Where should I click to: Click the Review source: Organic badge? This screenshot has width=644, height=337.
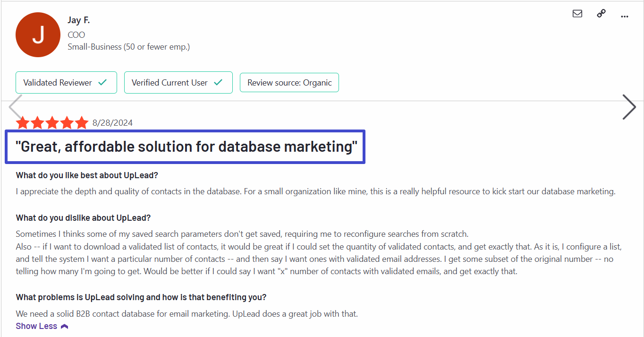tap(289, 83)
